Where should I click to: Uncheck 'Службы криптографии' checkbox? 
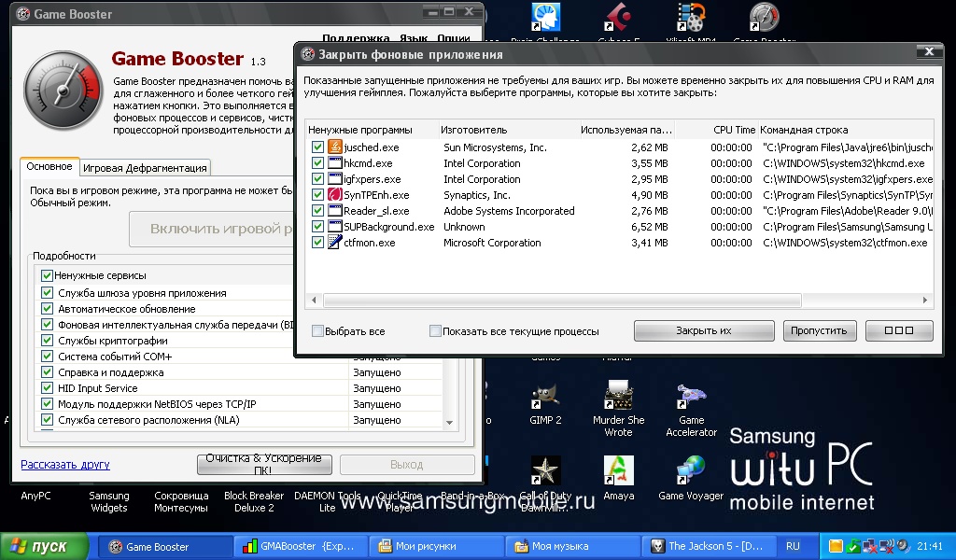click(x=47, y=340)
